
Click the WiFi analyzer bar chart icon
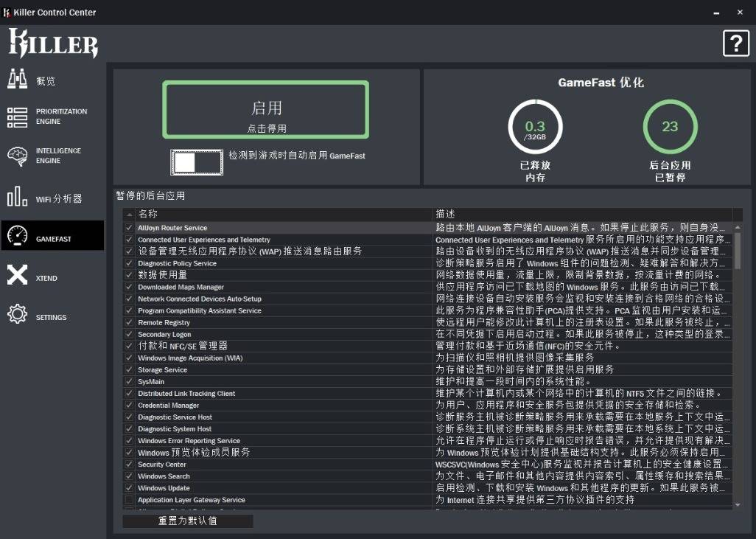(18, 196)
